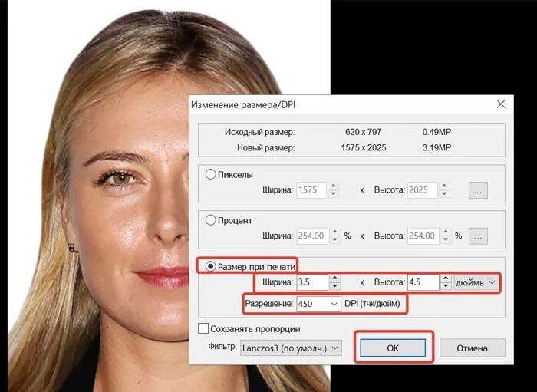Select the Размер при печати option
The width and height of the screenshot is (537, 392).
click(210, 266)
